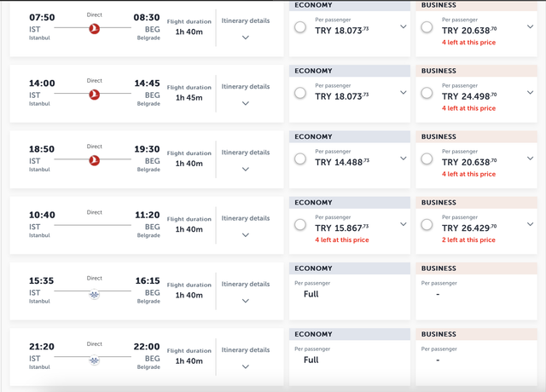The image size is (546, 392).
Task: Choose Economy fare TRY 15.867 radio button
Action: pyautogui.click(x=300, y=225)
